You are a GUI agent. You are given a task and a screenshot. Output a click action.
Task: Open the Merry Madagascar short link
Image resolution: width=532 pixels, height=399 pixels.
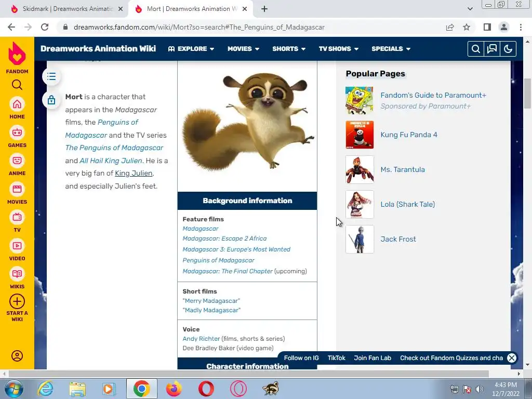coord(211,301)
